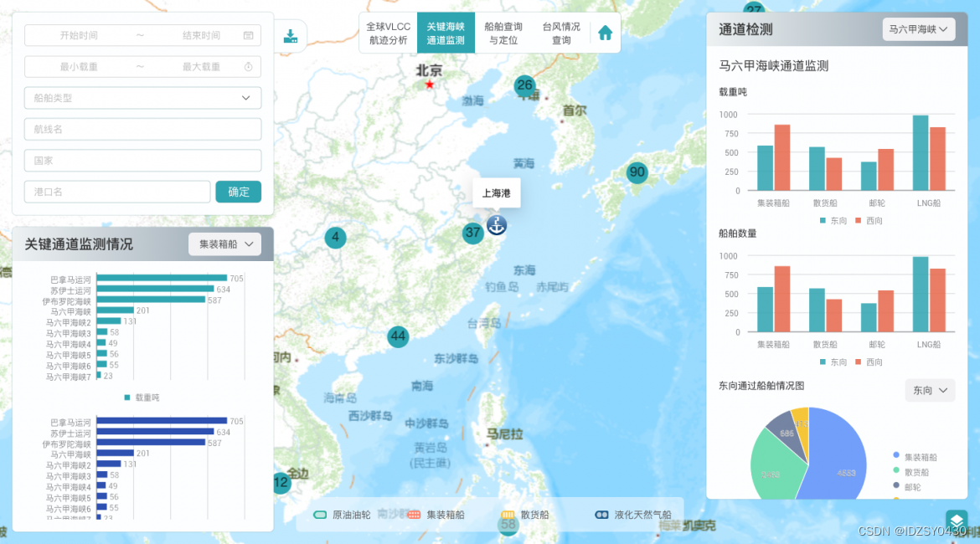Click the 散货船 legend icon in bottom bar

(508, 516)
